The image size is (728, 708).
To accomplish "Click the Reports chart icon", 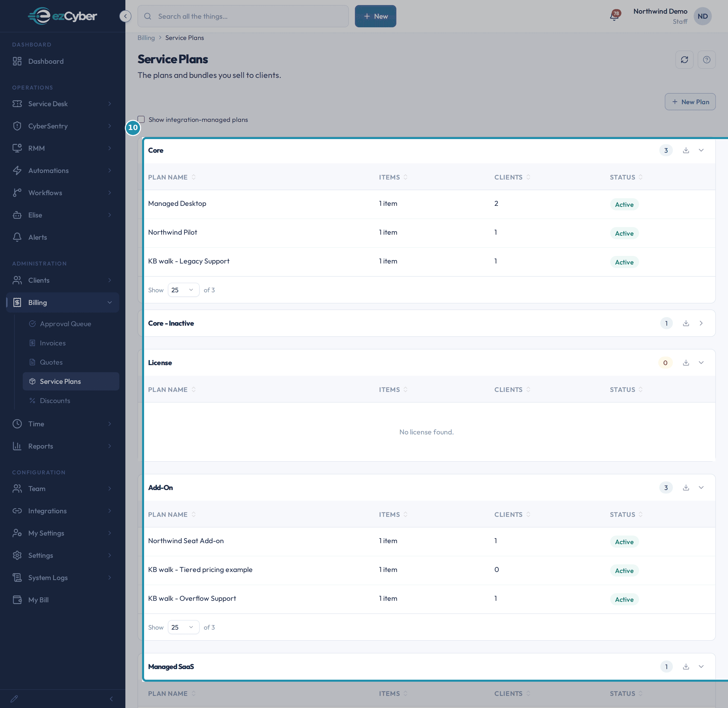I will [17, 446].
